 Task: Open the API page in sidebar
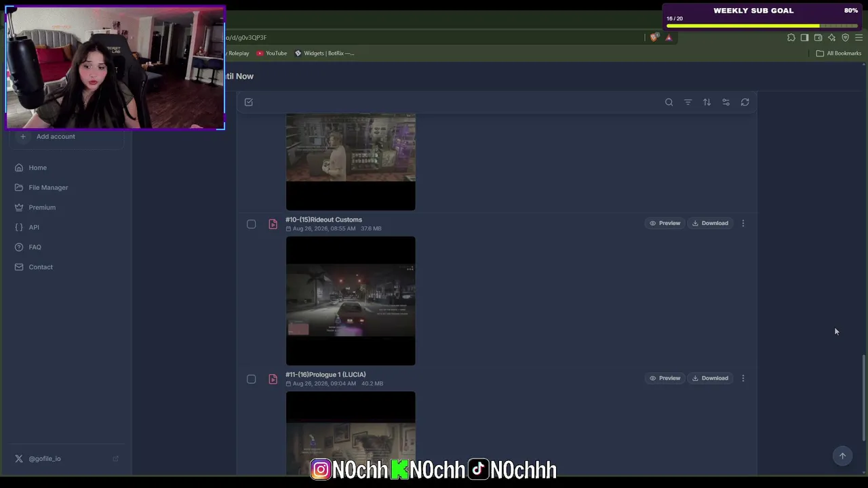tap(34, 227)
